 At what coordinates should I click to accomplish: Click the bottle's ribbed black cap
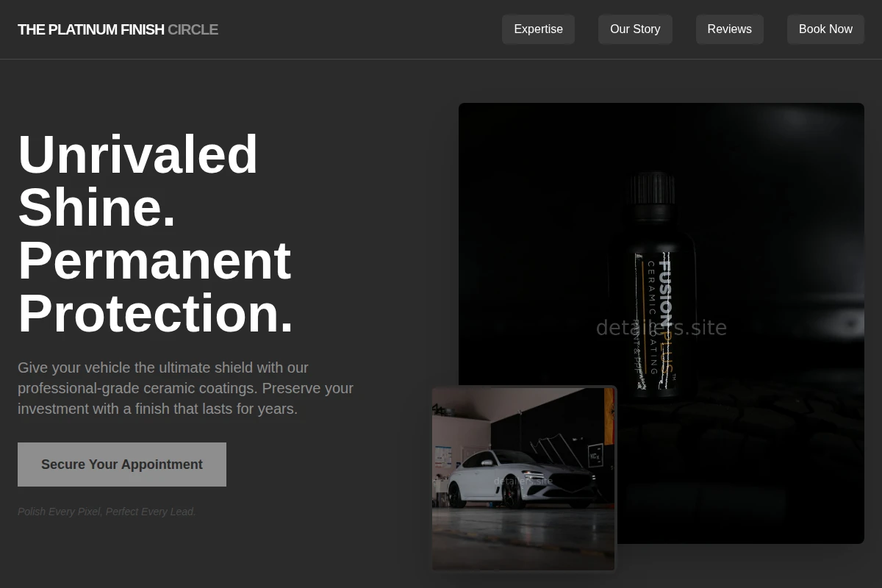coord(652,187)
